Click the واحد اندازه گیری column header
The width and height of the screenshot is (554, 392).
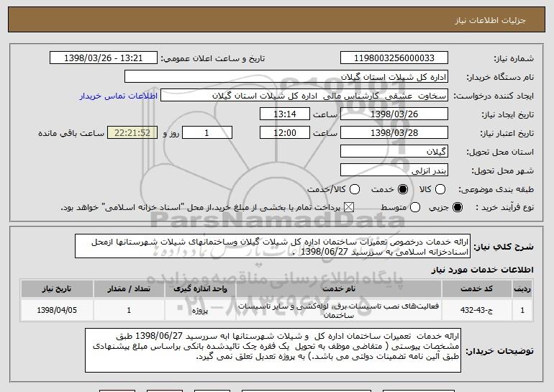200,289
